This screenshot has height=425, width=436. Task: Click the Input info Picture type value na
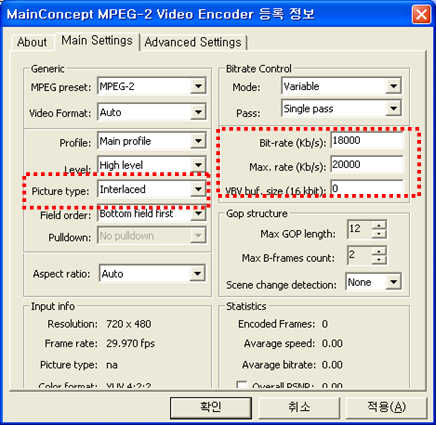[112, 365]
